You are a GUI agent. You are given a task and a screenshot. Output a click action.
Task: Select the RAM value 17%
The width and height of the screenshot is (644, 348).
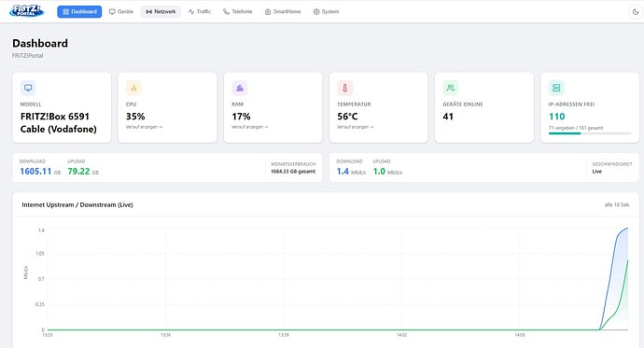241,117
